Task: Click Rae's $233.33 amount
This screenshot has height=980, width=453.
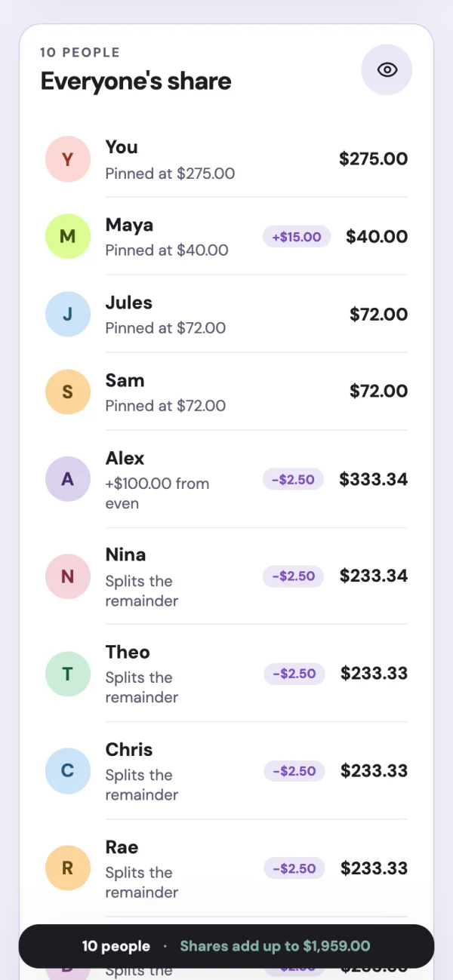Action: [x=374, y=868]
